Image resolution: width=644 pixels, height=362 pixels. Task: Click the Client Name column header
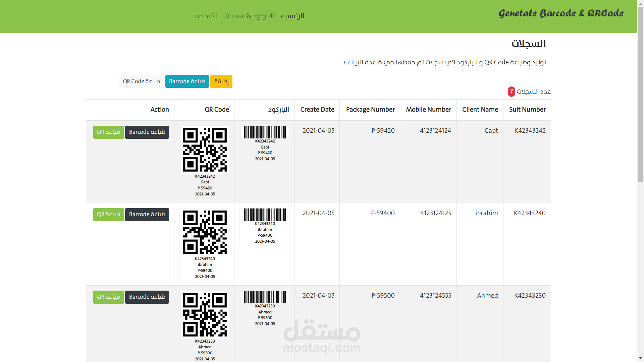(480, 110)
